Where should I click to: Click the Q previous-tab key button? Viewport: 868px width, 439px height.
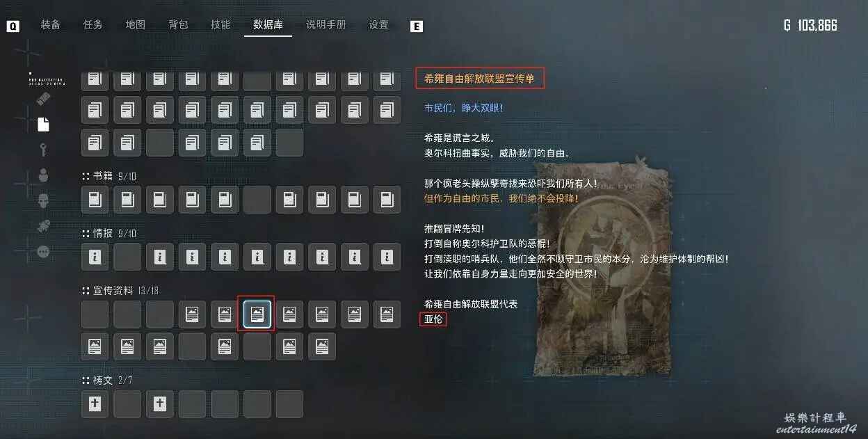click(x=13, y=26)
